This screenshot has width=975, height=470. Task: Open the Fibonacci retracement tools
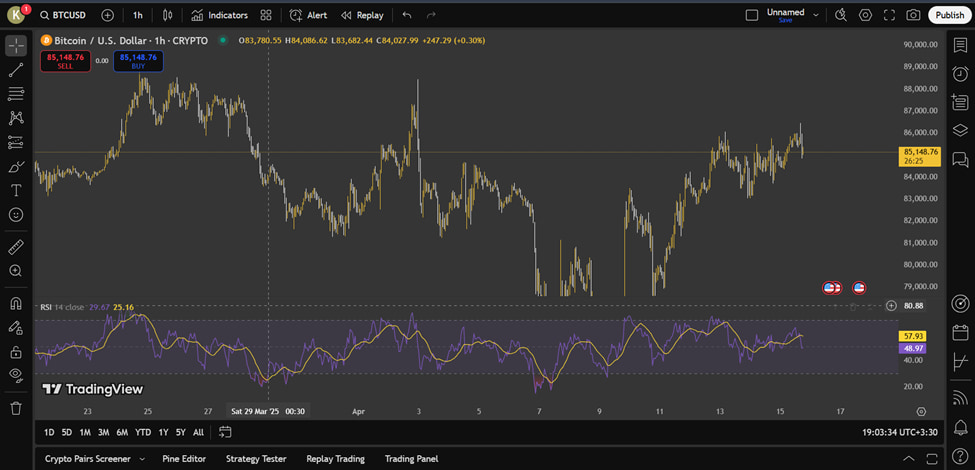click(16, 94)
